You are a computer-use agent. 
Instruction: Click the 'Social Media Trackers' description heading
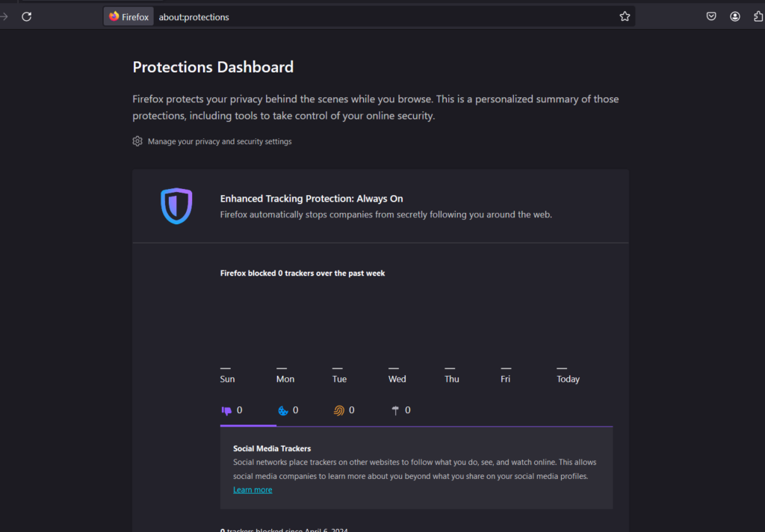pyautogui.click(x=272, y=448)
